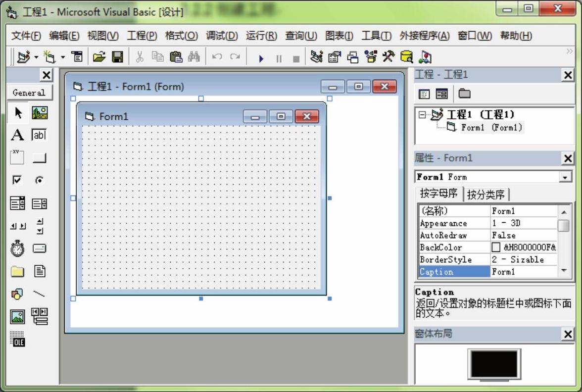Open the Form Layout Window toolbar icon

[352, 57]
